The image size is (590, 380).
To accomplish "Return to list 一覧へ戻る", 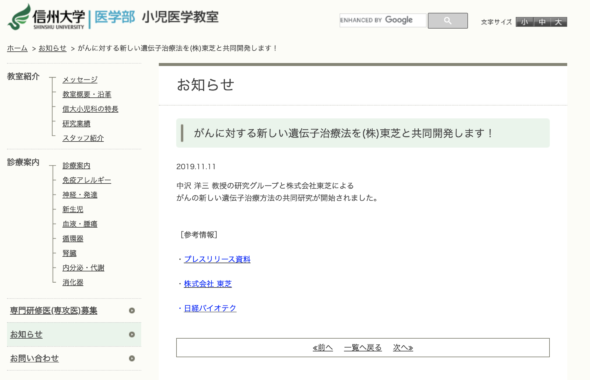I will click(363, 348).
